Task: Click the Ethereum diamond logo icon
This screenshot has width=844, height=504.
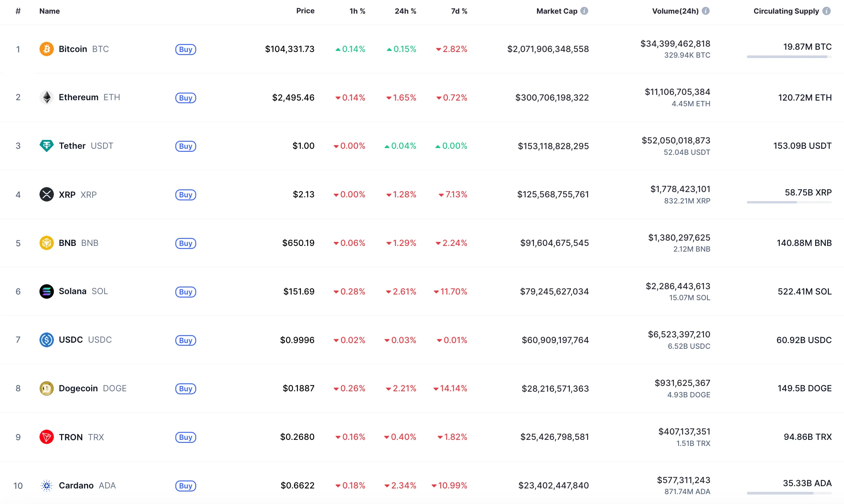Action: (47, 98)
